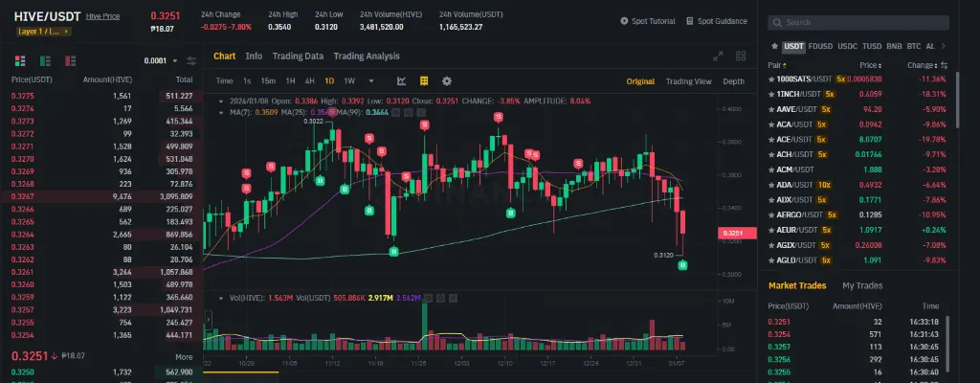Select the 1s time interval

pos(247,81)
